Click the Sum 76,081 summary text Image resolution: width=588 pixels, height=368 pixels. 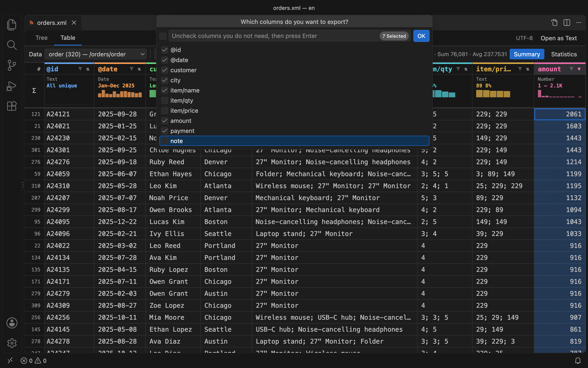tap(452, 54)
